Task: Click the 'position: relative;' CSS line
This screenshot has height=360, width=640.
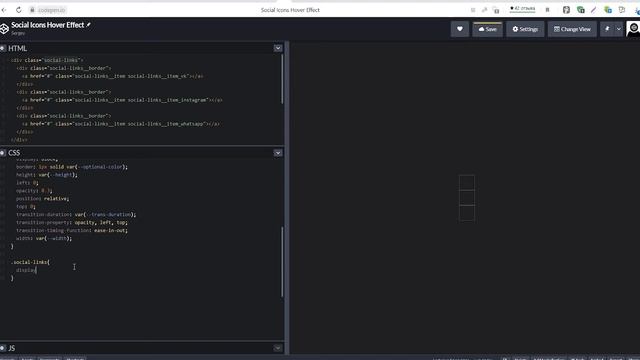Action: (x=42, y=198)
